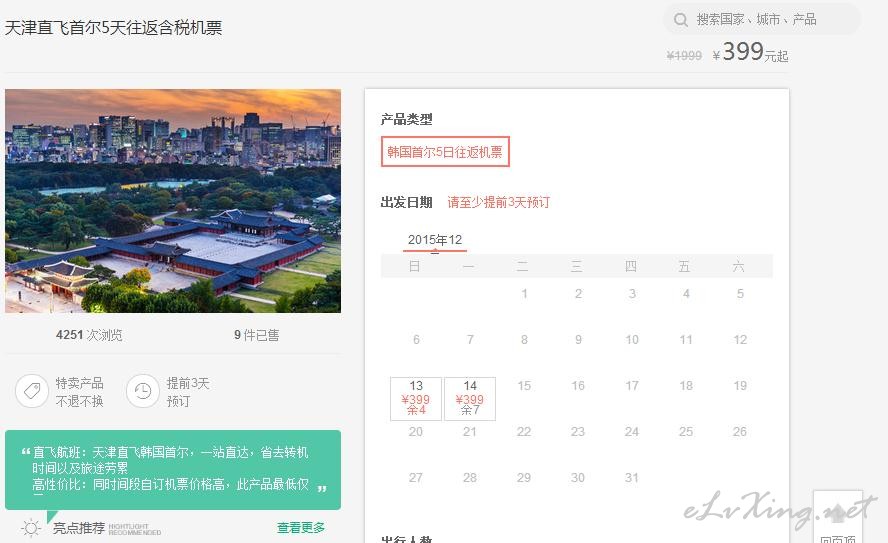
Task: Click calendar date 21
Action: (469, 431)
